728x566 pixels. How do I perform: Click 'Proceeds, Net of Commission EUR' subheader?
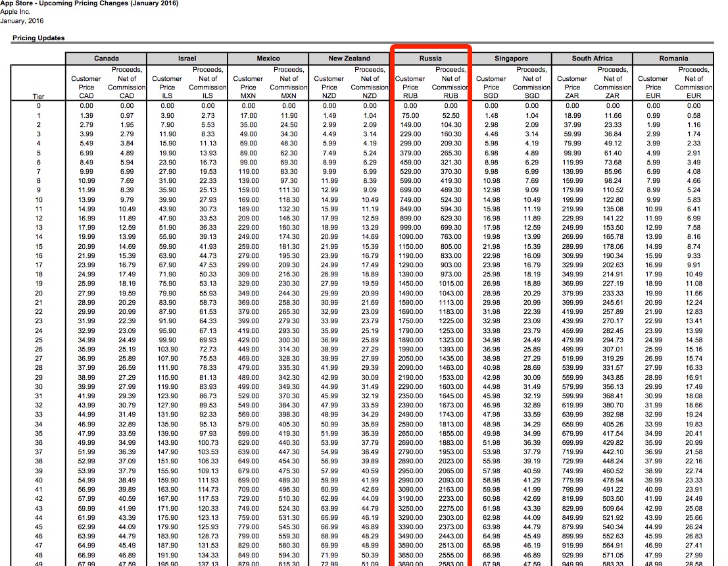click(694, 83)
